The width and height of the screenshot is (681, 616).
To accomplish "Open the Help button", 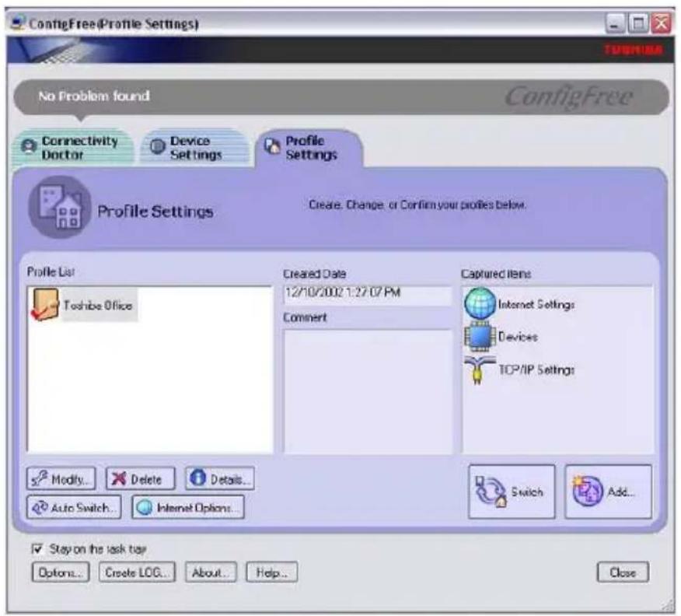I will click(x=272, y=572).
